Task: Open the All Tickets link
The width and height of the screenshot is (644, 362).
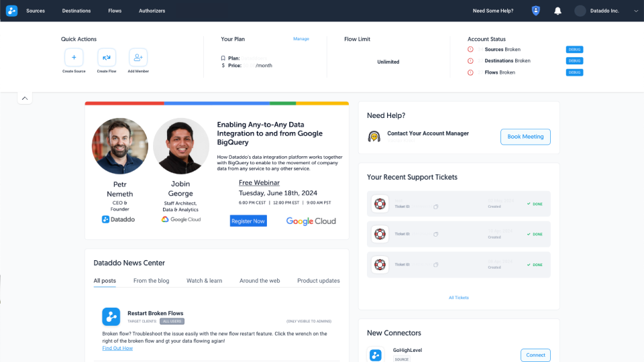Action: coord(458,298)
